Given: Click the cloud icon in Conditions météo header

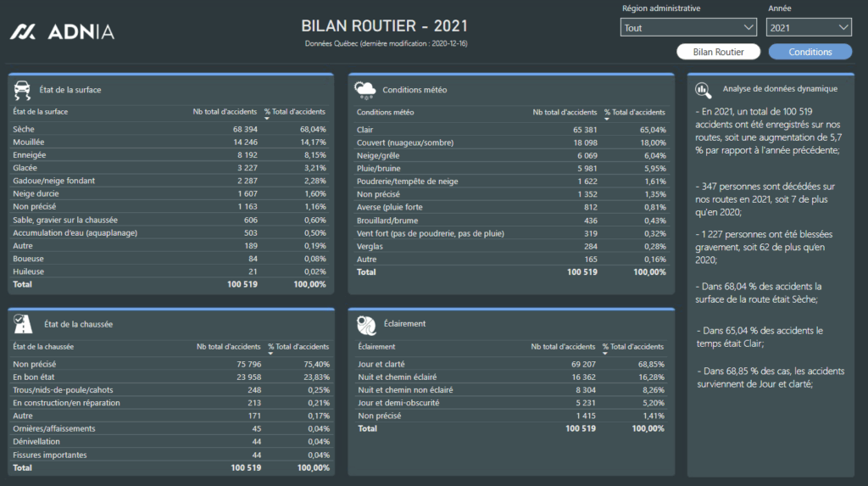Looking at the screenshot, I should pyautogui.click(x=365, y=90).
